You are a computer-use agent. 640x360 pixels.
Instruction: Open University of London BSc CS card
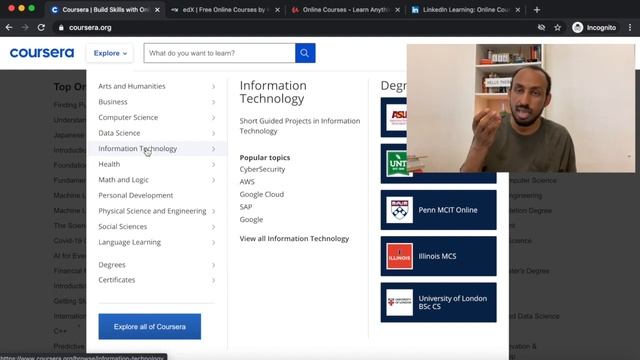439,302
